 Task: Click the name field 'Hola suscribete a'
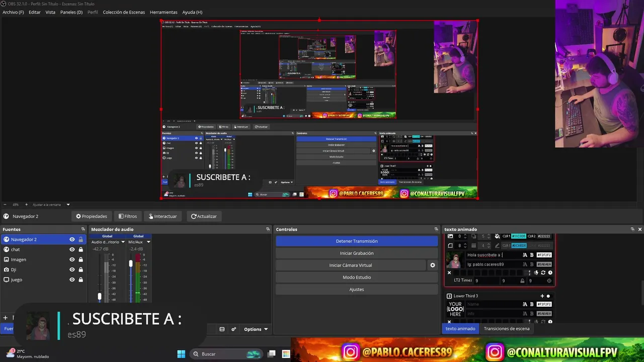point(493,255)
